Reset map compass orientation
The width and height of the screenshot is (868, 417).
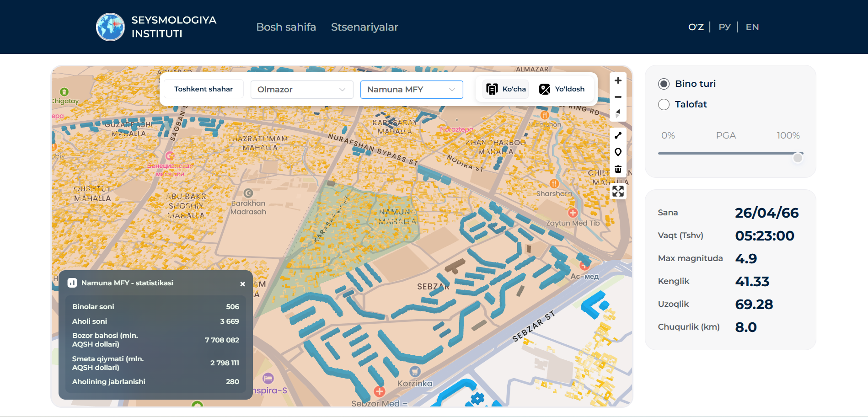(x=618, y=113)
